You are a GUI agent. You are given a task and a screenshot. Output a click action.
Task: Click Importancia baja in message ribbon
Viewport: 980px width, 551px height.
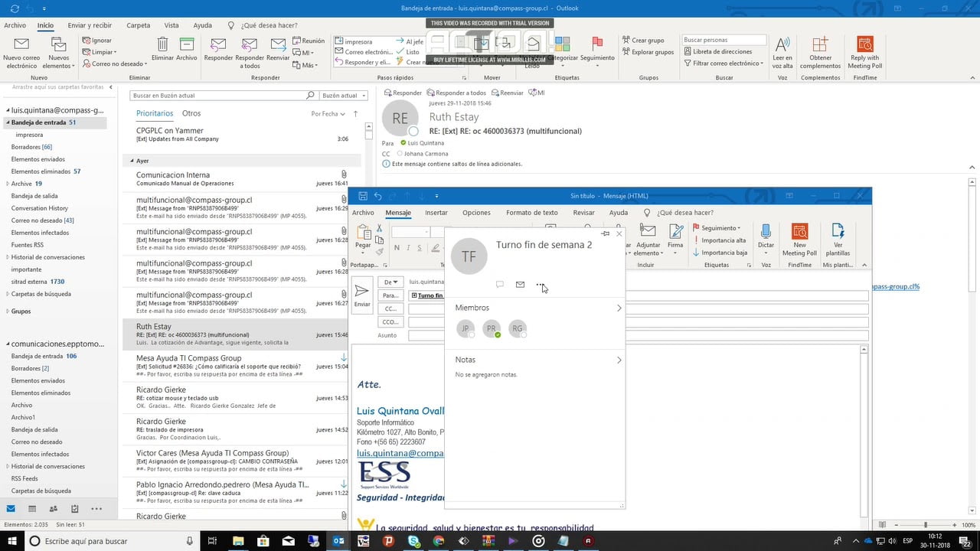[x=720, y=253]
